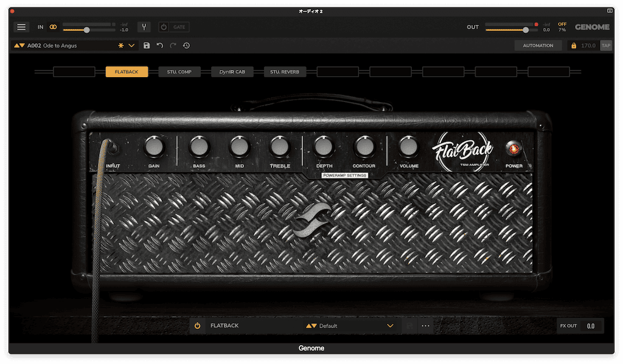Select the STU. REVERB slot
Image resolution: width=623 pixels, height=364 pixels.
click(285, 72)
